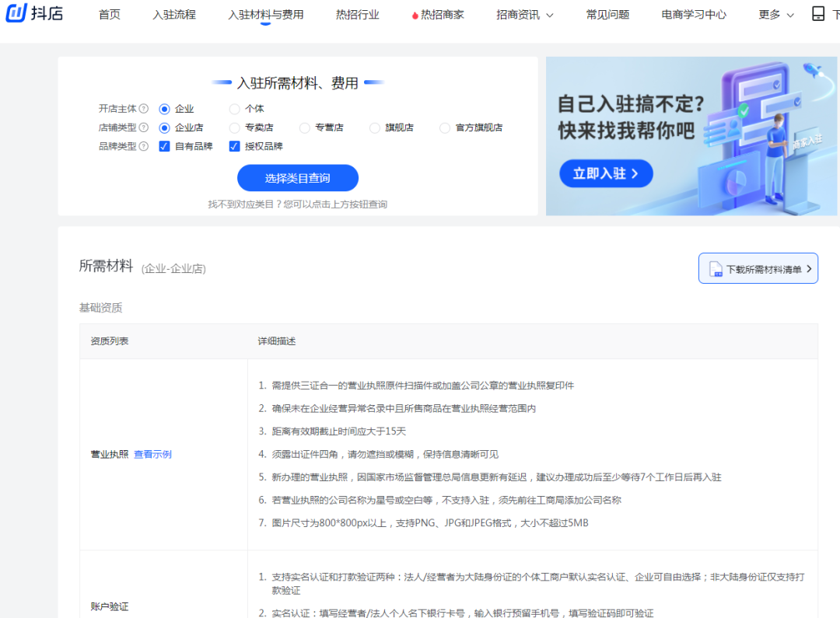
Task: Disable the 授权品牌 checkbox
Action: click(x=234, y=145)
